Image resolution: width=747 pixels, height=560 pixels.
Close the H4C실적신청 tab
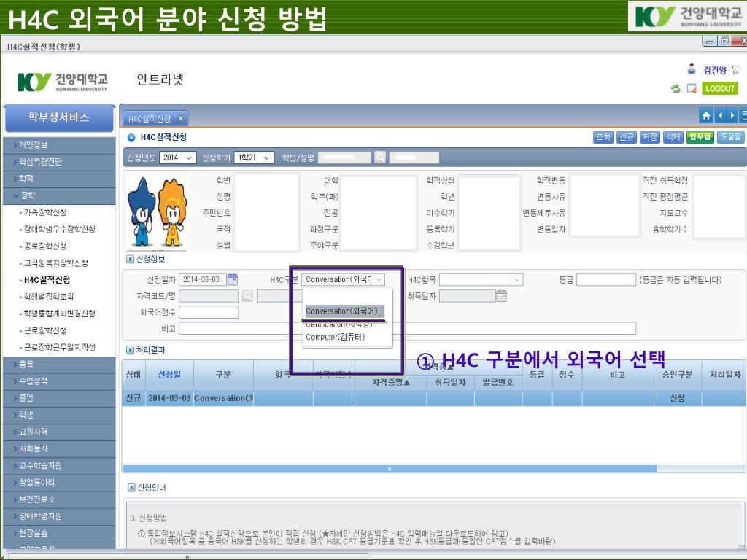click(x=180, y=119)
